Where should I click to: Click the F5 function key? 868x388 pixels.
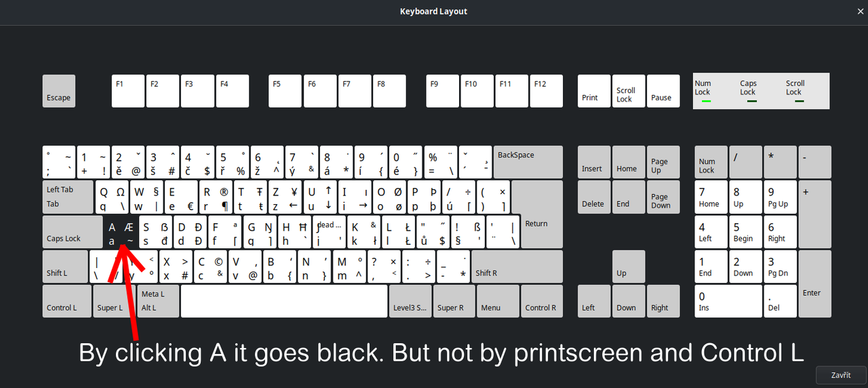[285, 91]
